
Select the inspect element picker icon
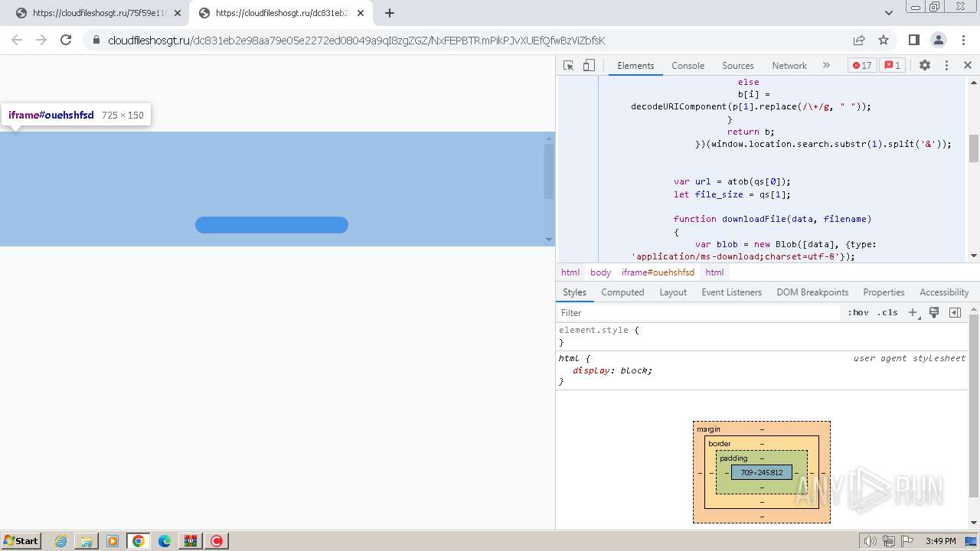(568, 66)
